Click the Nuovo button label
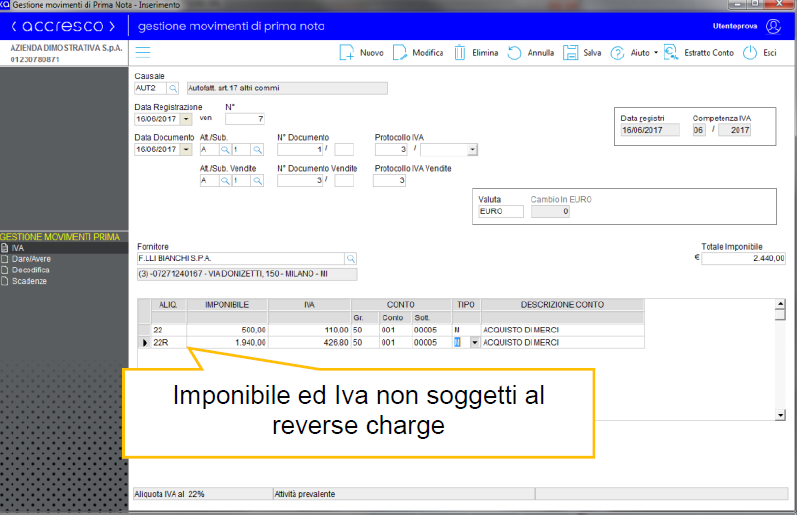This screenshot has height=518, width=797. click(372, 53)
